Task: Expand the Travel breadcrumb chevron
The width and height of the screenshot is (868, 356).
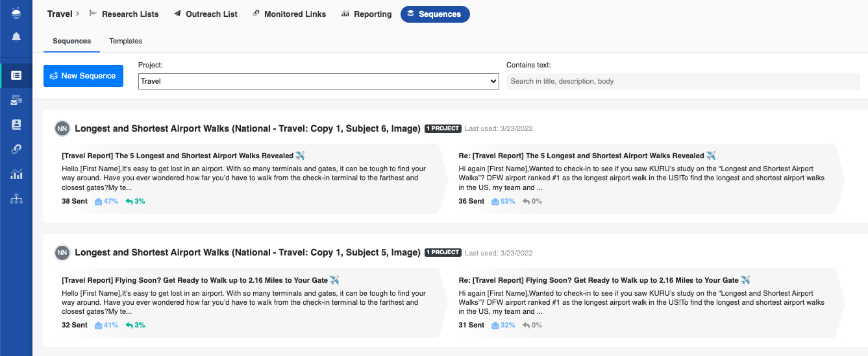Action: 77,14
